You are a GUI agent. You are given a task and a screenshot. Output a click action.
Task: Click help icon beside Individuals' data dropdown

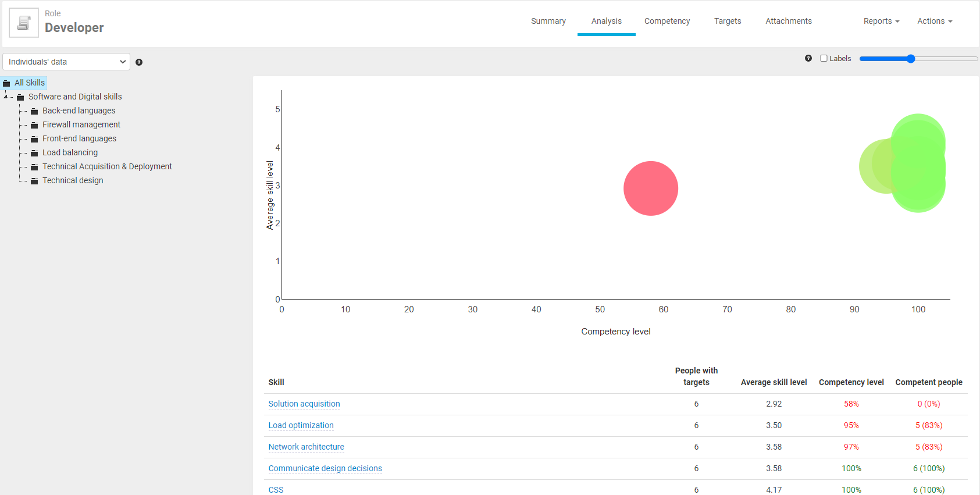click(x=139, y=62)
